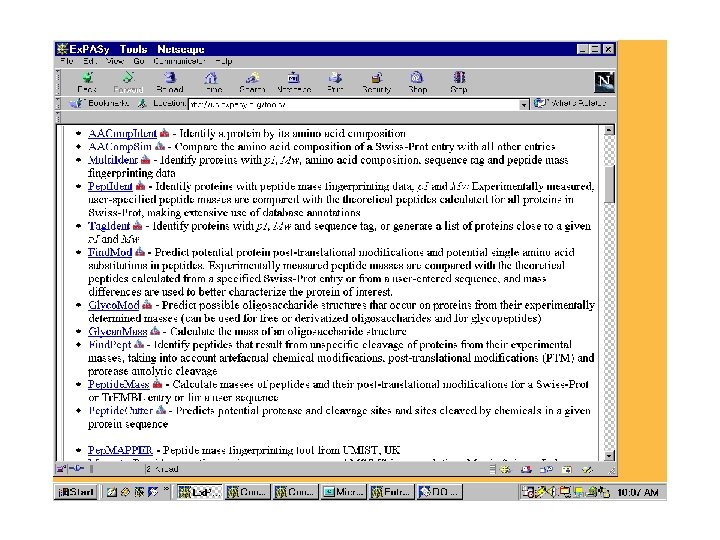Image resolution: width=720 pixels, height=540 pixels.
Task: Click the Shop toolbar button
Action: click(417, 83)
